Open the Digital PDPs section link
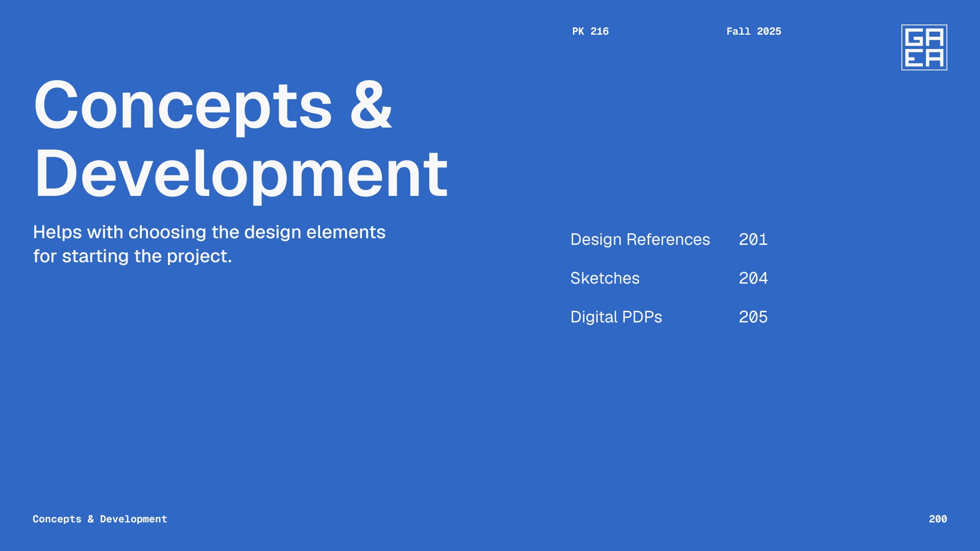The image size is (980, 551). (x=616, y=317)
